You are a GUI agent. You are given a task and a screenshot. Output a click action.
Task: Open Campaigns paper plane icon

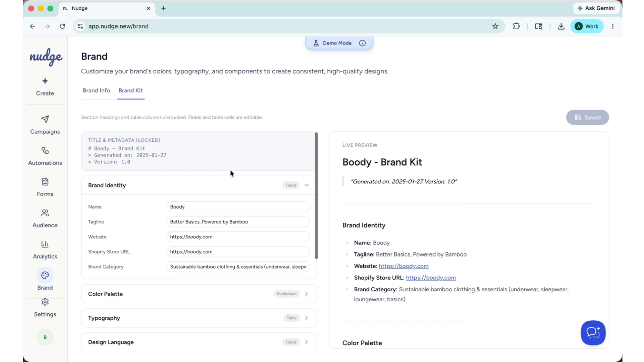point(45,119)
